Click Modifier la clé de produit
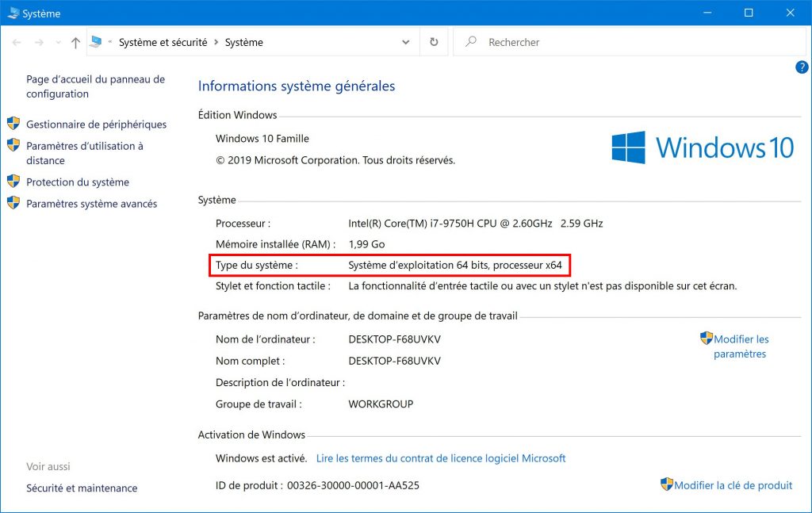 click(x=733, y=485)
